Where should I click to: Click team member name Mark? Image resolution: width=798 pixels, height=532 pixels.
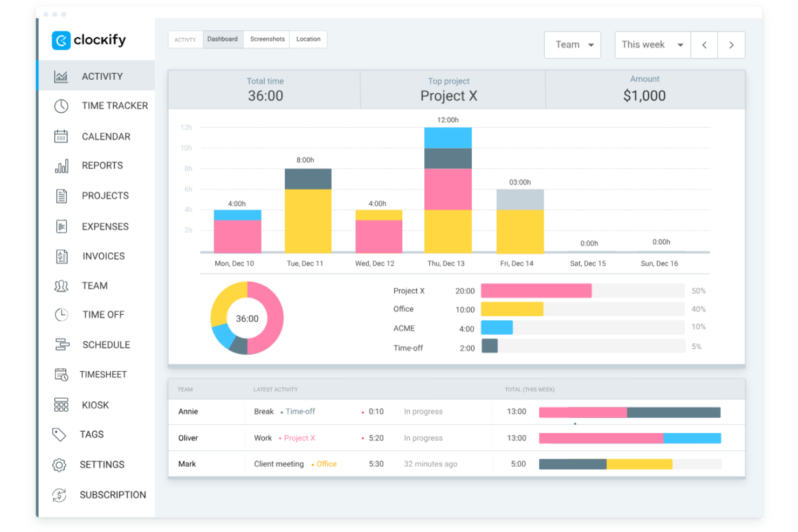coord(187,464)
